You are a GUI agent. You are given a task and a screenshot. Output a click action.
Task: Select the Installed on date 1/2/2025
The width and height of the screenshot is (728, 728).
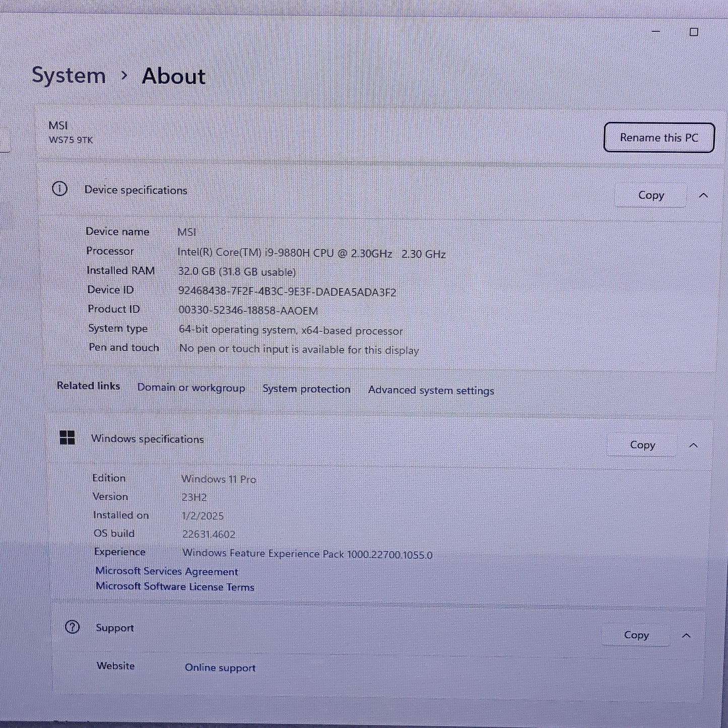(x=203, y=516)
